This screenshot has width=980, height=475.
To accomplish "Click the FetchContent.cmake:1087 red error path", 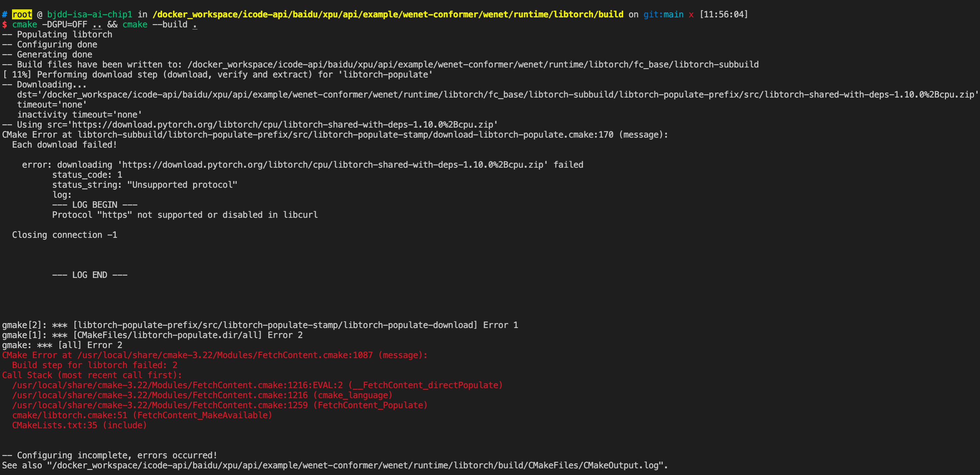I will coord(225,355).
